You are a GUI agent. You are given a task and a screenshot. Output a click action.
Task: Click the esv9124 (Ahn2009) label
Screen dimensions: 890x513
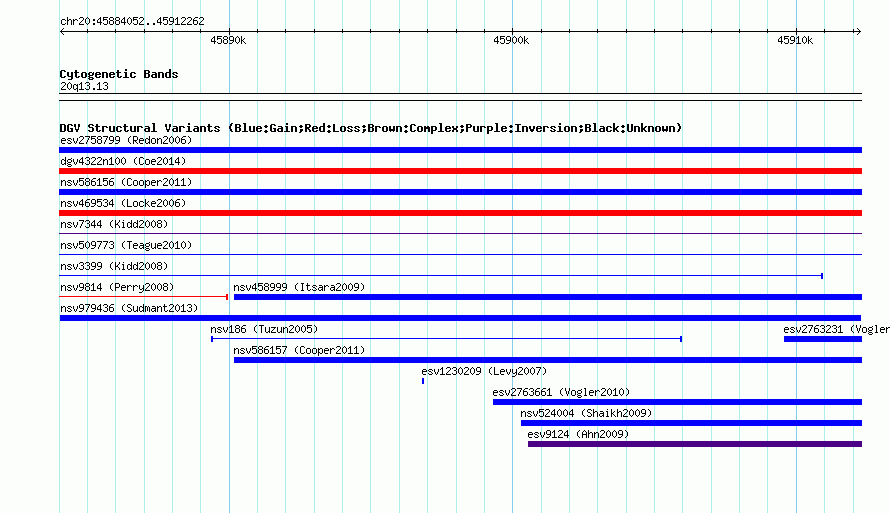(x=578, y=434)
